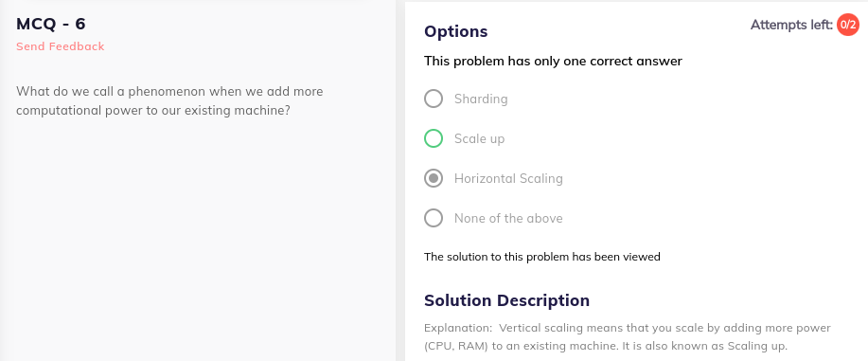Click the solution has been viewed notice
The width and height of the screenshot is (868, 361).
coord(542,257)
